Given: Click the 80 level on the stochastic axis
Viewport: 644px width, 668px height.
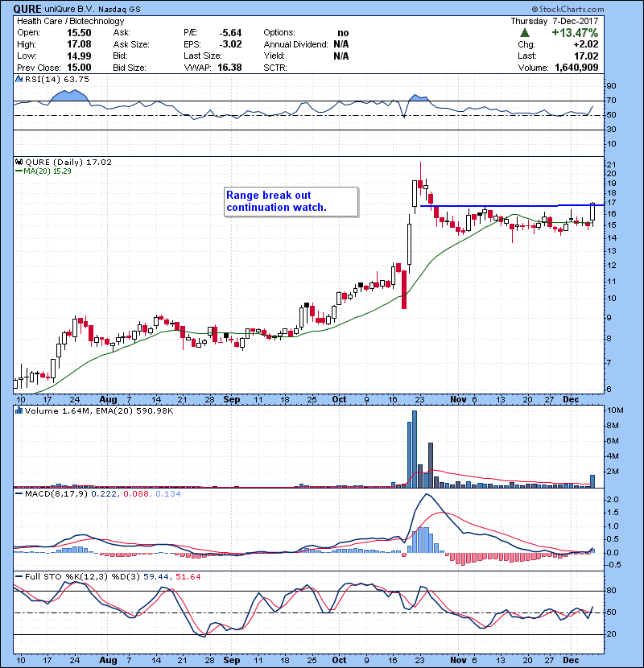Looking at the screenshot, I should click(612, 591).
